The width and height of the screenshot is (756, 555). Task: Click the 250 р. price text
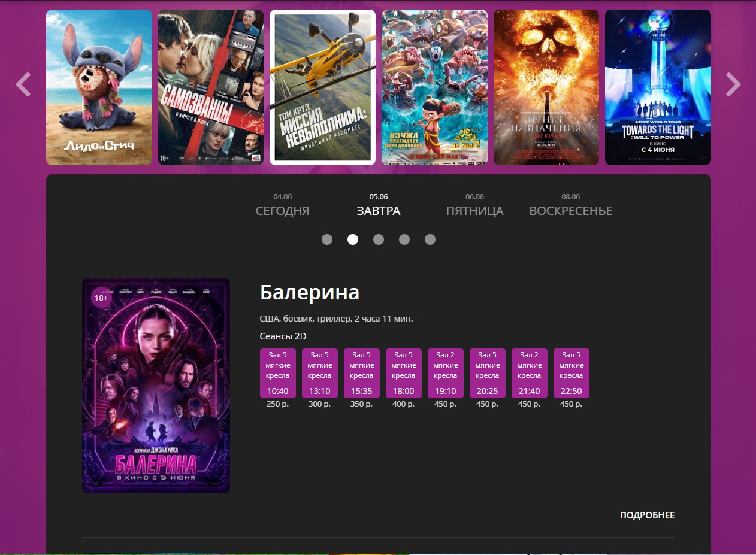coord(278,404)
